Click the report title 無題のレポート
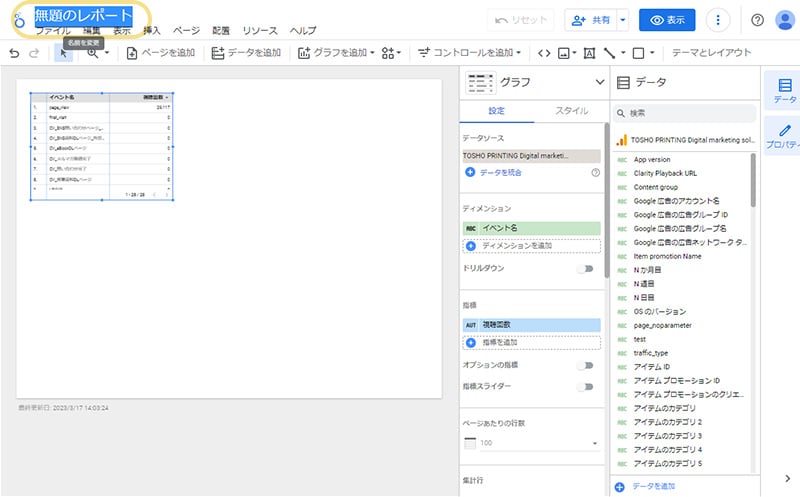The height and width of the screenshot is (497, 800). pyautogui.click(x=83, y=15)
